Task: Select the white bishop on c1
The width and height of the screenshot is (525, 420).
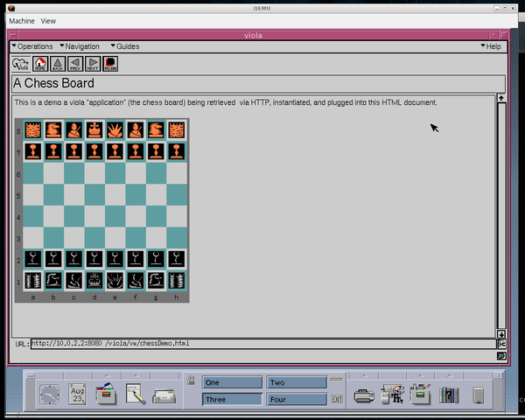Action: coord(74,280)
